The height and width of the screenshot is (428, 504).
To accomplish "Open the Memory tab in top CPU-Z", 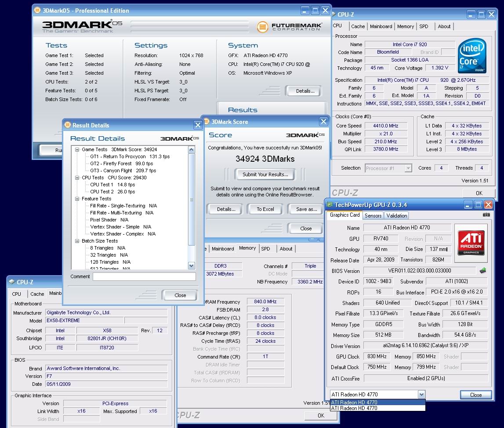I will (x=405, y=26).
